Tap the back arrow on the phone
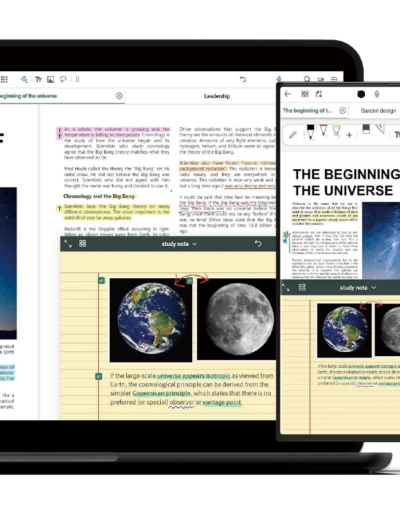The width and height of the screenshot is (400, 516). click(x=288, y=94)
